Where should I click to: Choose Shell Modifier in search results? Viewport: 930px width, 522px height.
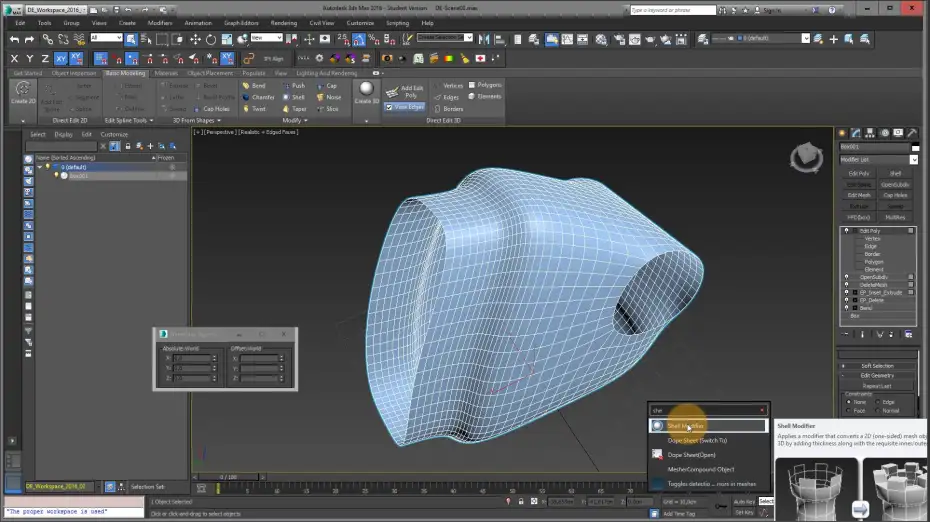(x=708, y=426)
